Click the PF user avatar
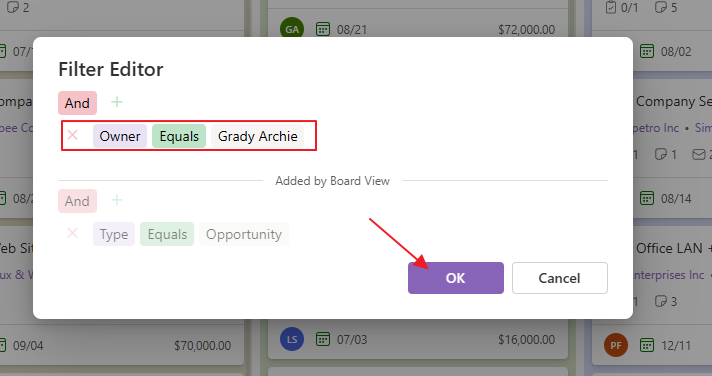This screenshot has width=712, height=376. (616, 345)
